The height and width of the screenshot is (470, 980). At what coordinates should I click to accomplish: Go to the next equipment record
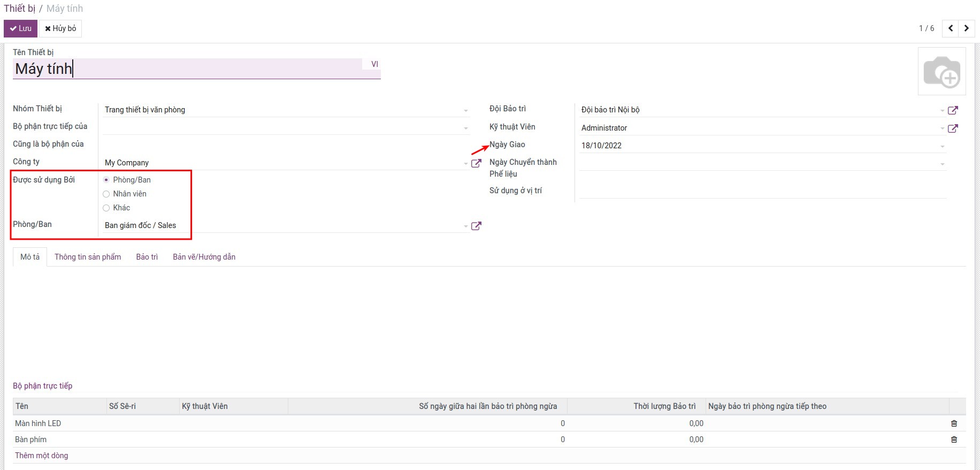(966, 28)
